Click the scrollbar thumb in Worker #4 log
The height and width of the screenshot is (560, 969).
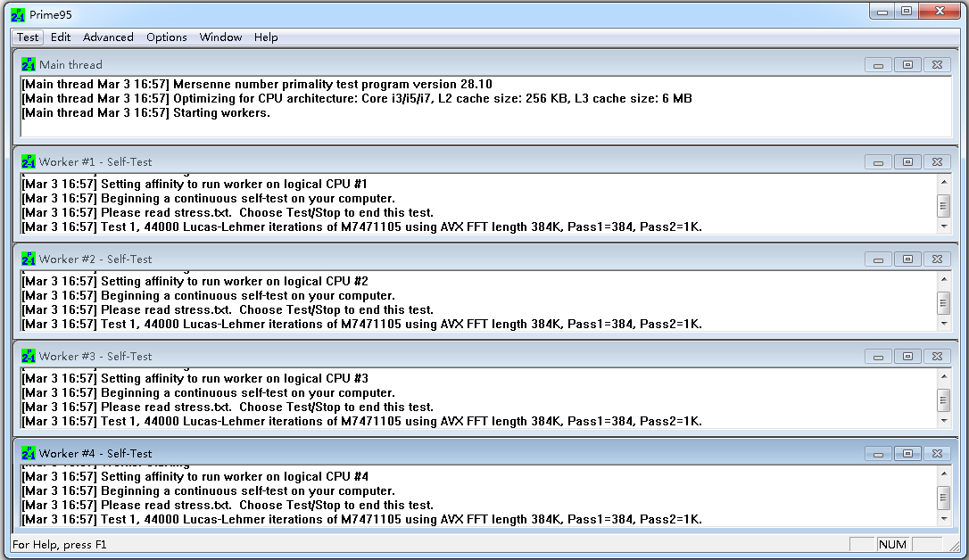click(944, 497)
